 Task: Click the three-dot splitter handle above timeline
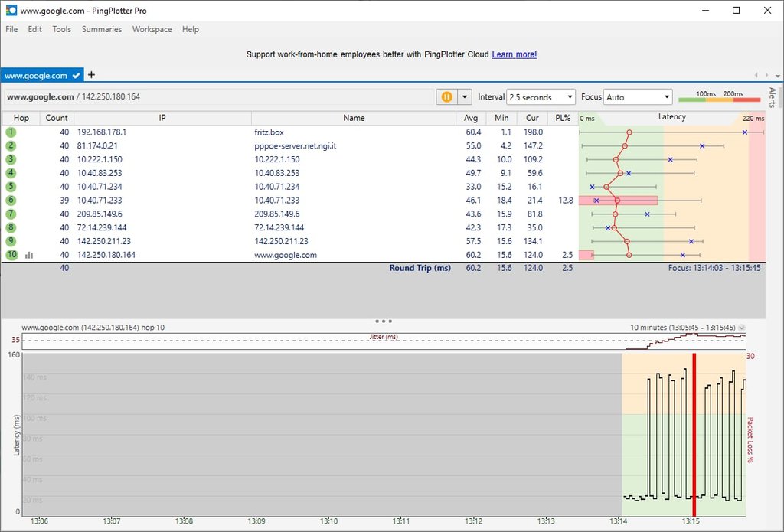point(384,321)
